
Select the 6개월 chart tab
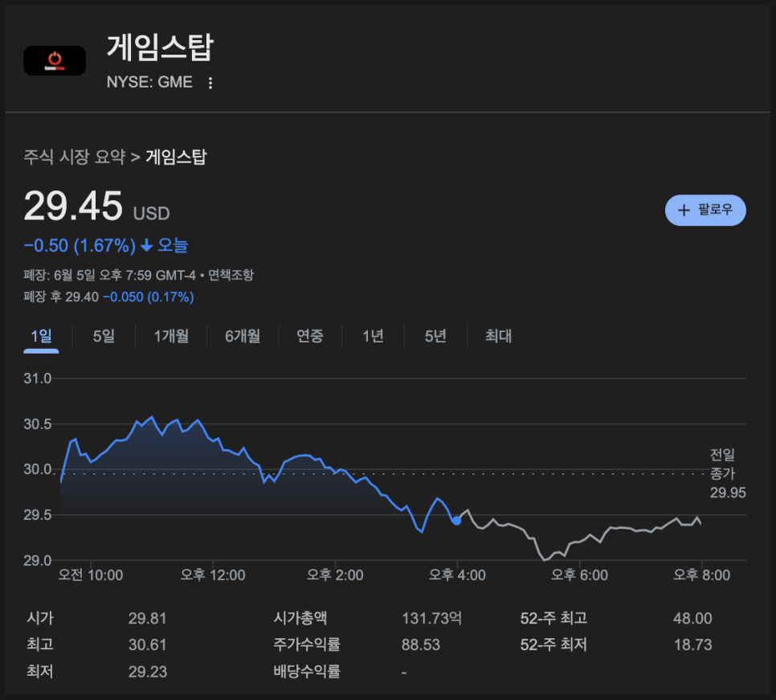[243, 336]
